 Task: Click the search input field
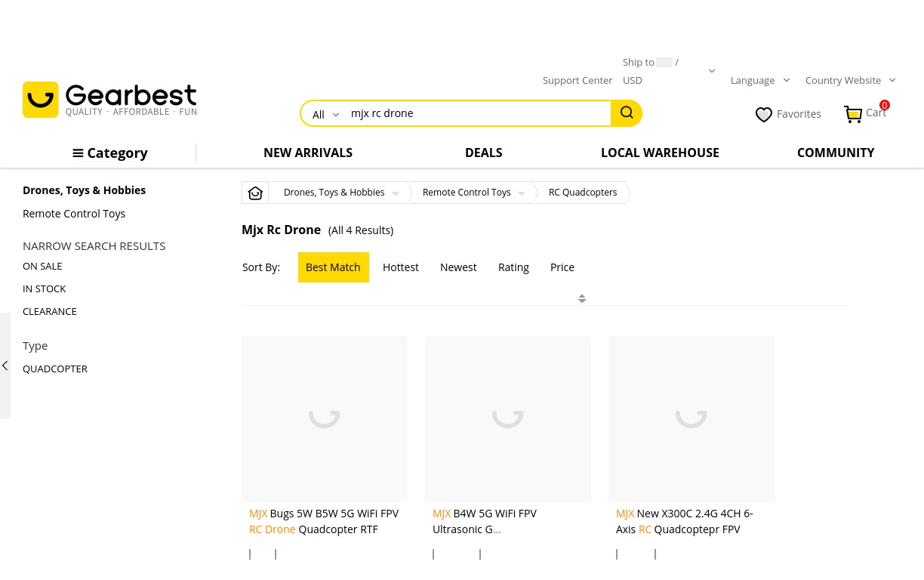pos(477,113)
